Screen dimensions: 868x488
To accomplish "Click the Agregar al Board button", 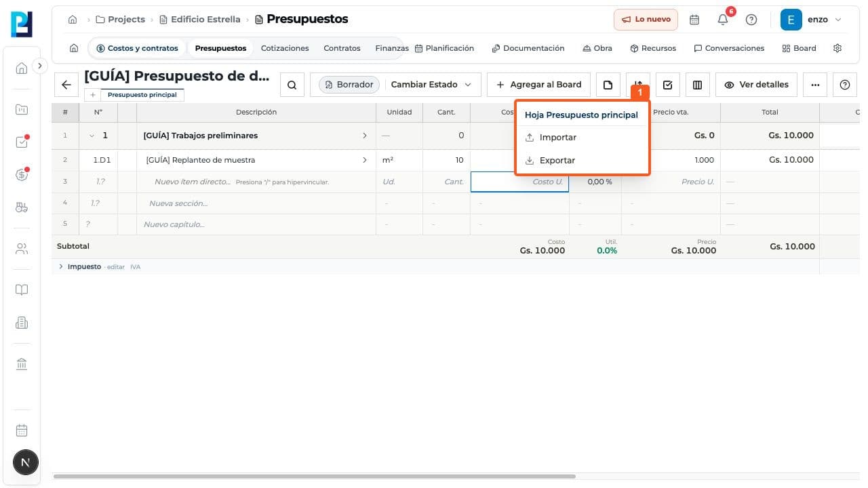I will tap(538, 85).
